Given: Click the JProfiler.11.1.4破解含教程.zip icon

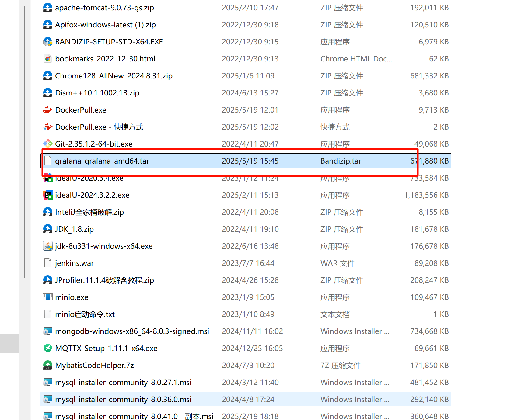Looking at the screenshot, I should (x=48, y=280).
